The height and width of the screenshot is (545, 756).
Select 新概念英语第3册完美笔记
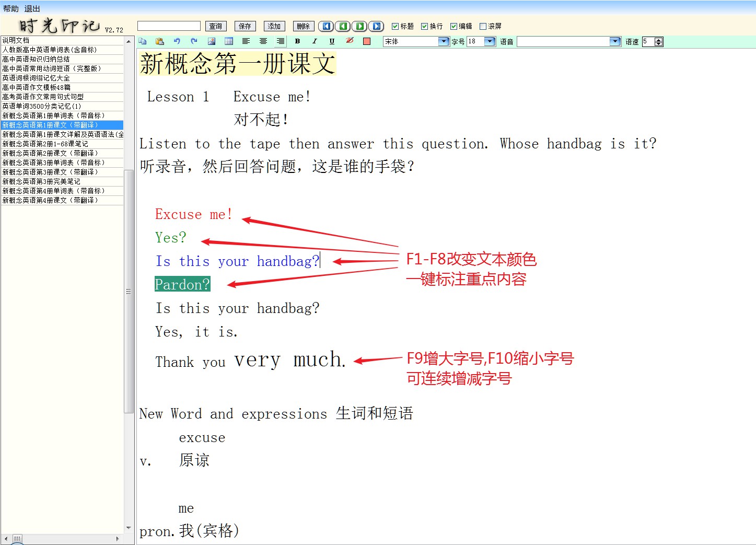click(x=62, y=181)
